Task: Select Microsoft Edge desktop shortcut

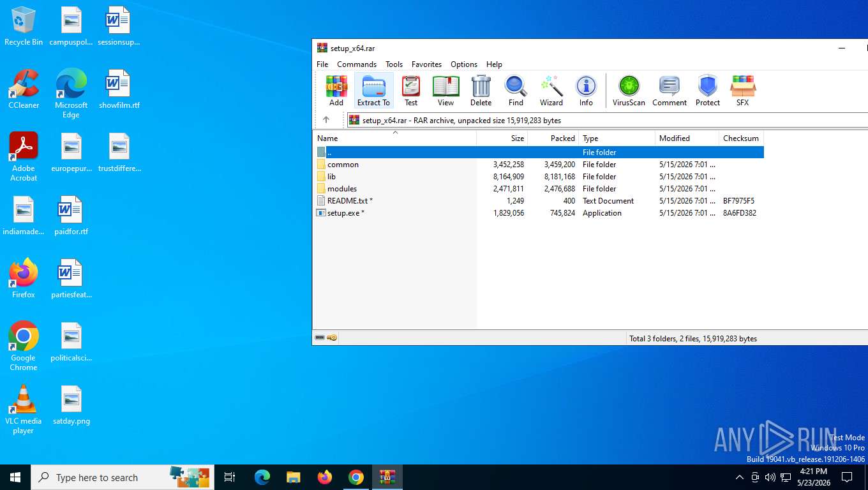Action: click(x=71, y=94)
